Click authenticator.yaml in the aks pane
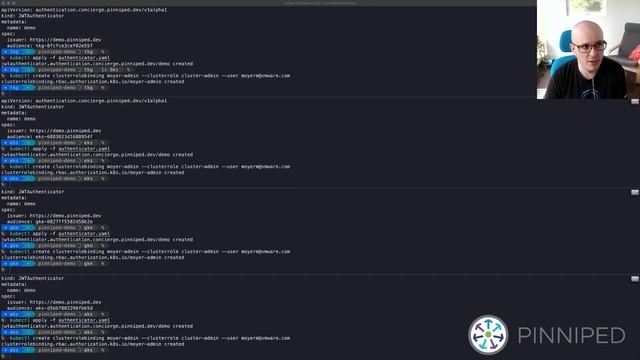Viewport: 640px width, 360px height. [84, 320]
